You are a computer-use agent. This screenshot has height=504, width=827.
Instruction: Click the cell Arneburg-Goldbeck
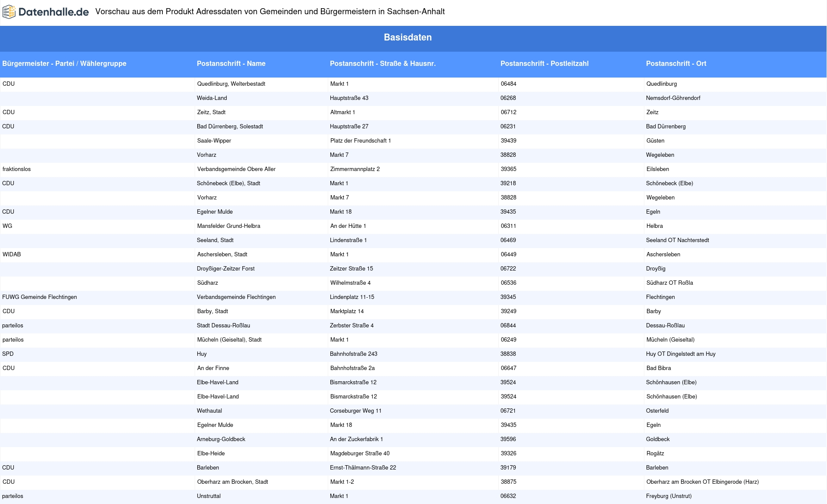[x=221, y=439]
